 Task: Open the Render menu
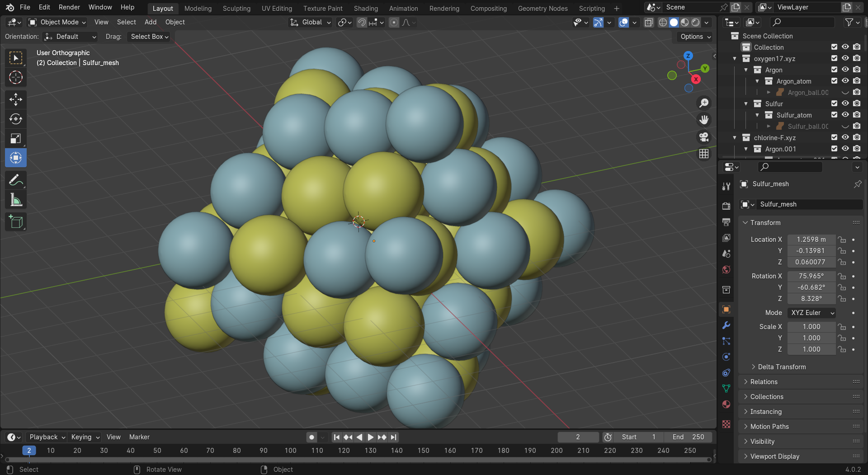69,7
